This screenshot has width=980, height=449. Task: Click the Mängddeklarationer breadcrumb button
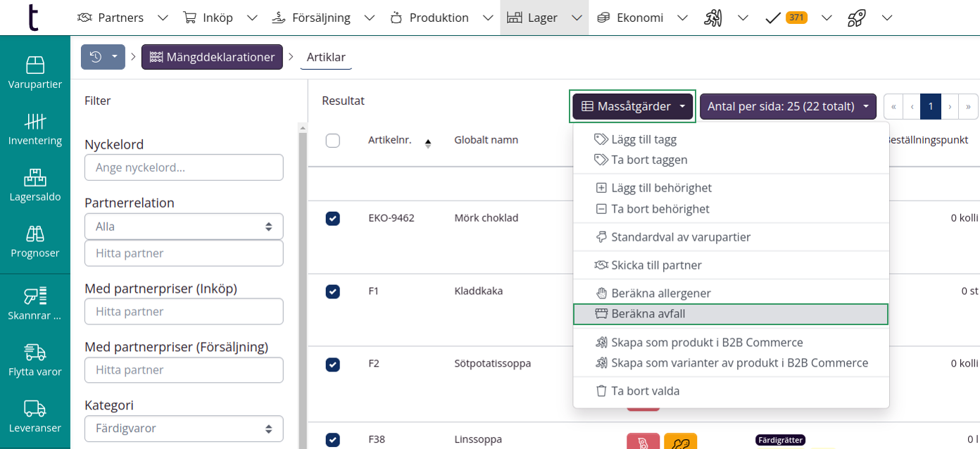[212, 57]
